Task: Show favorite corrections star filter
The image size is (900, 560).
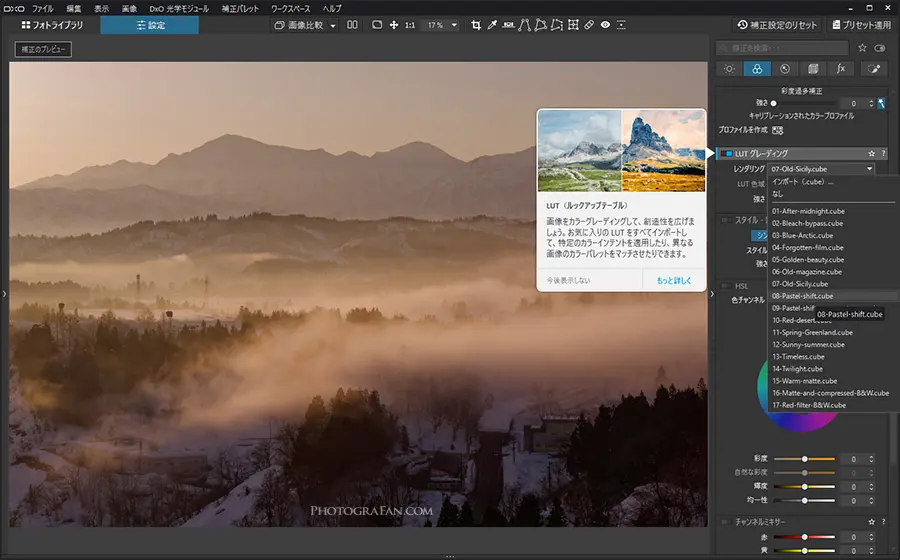Action: pyautogui.click(x=862, y=48)
